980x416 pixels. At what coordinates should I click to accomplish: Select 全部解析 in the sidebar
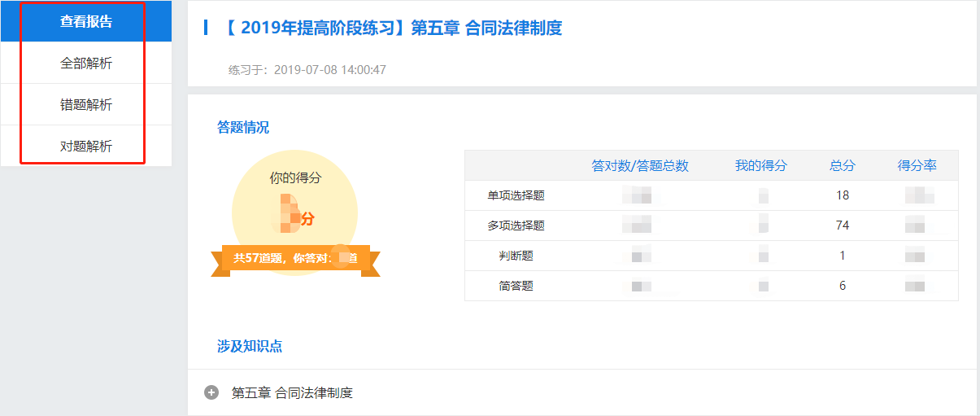[x=86, y=63]
